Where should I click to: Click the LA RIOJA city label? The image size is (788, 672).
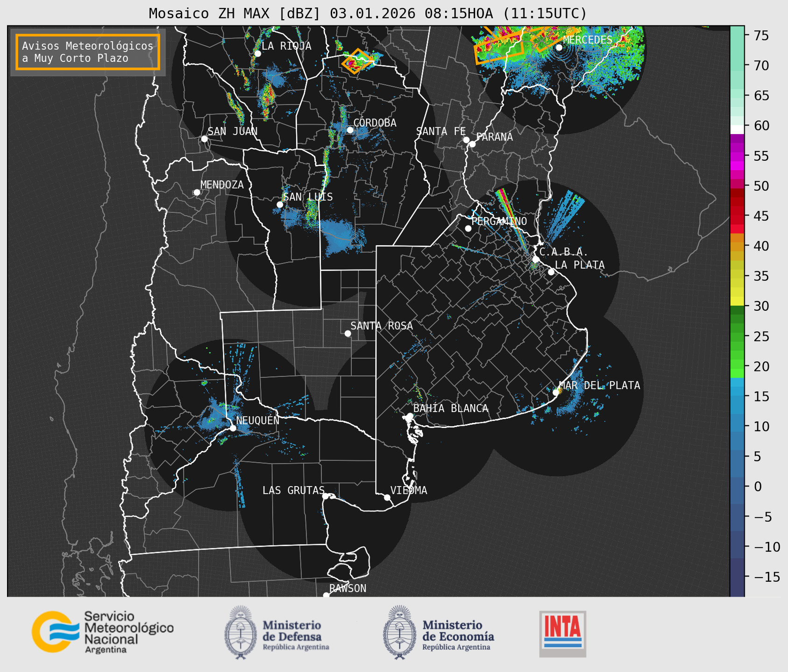286,46
